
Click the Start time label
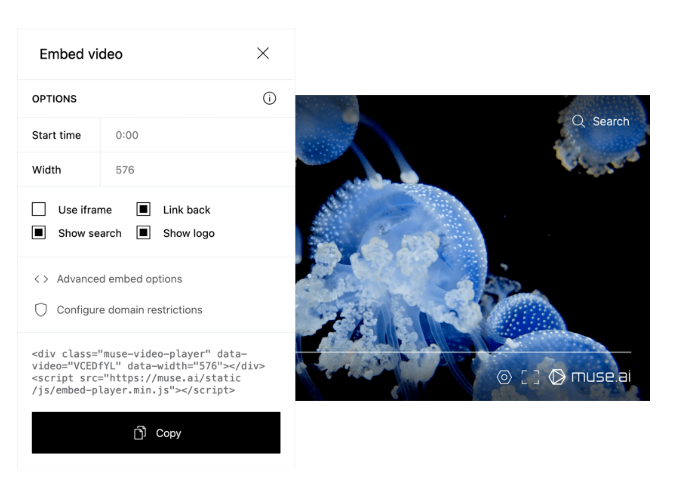pyautogui.click(x=56, y=135)
